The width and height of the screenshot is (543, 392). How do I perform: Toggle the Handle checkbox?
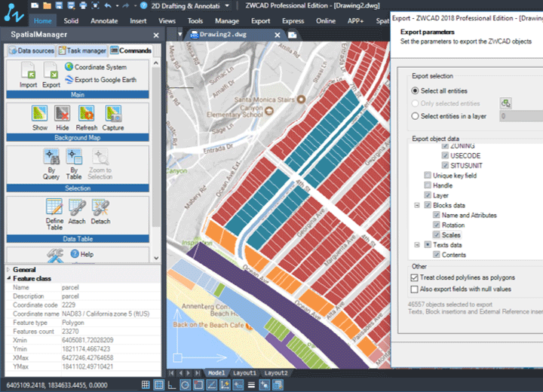coord(428,185)
